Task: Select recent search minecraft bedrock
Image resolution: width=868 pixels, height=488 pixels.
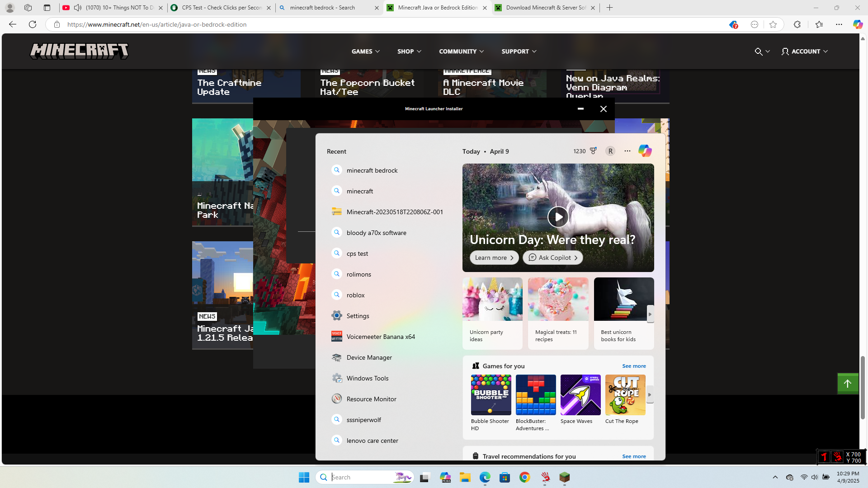Action: coord(389,170)
